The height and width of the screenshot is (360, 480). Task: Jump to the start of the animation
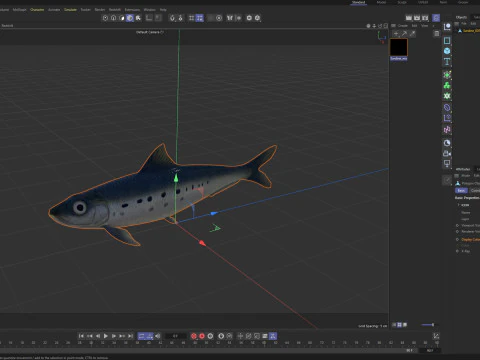tap(81, 336)
